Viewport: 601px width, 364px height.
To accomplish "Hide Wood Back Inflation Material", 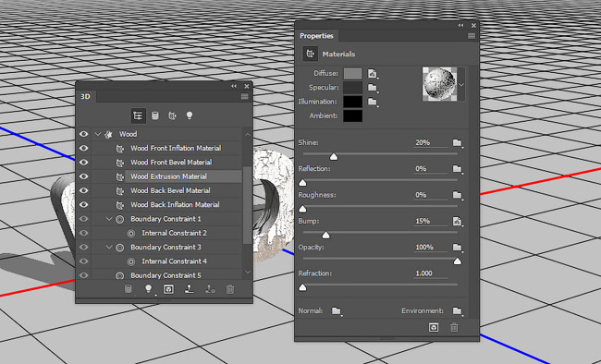I will (83, 204).
